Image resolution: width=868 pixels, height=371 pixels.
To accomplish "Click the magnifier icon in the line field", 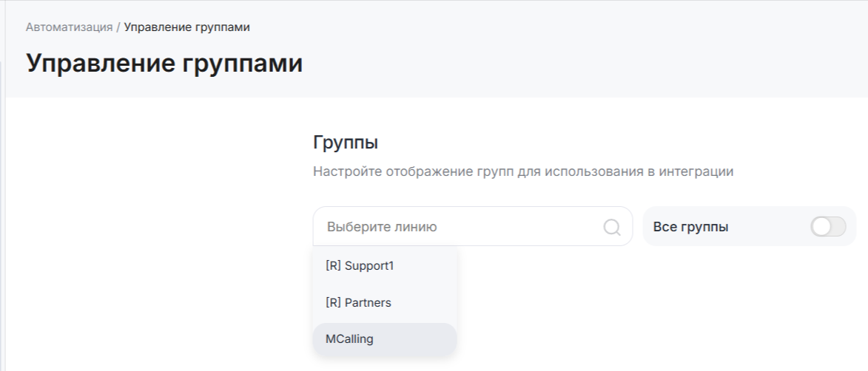I will (x=612, y=227).
